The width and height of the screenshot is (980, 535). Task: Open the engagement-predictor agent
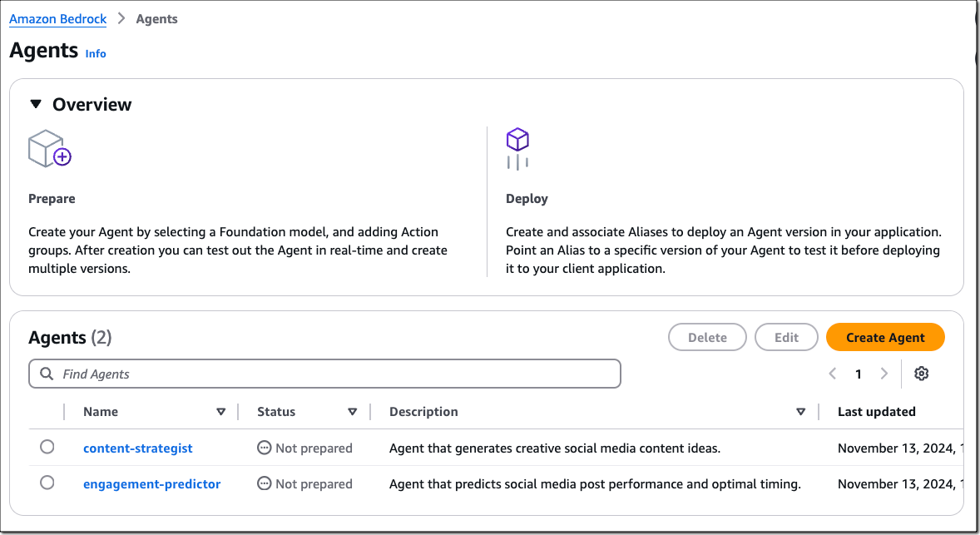click(x=151, y=483)
